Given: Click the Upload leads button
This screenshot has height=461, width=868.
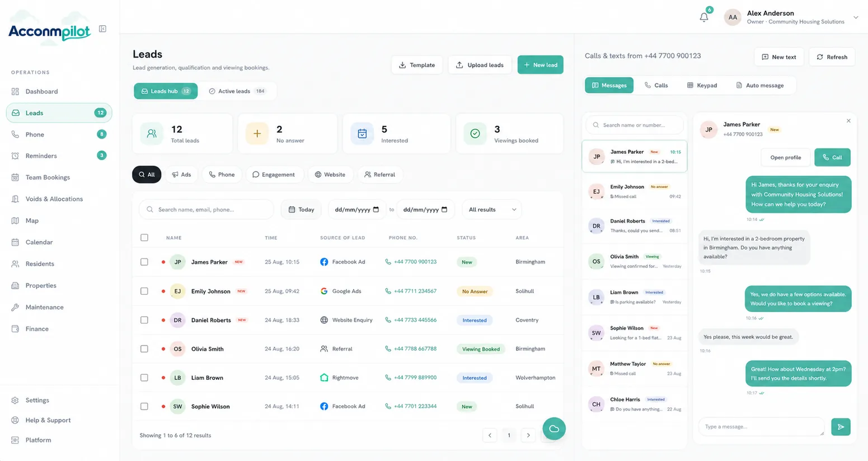Looking at the screenshot, I should click(480, 65).
